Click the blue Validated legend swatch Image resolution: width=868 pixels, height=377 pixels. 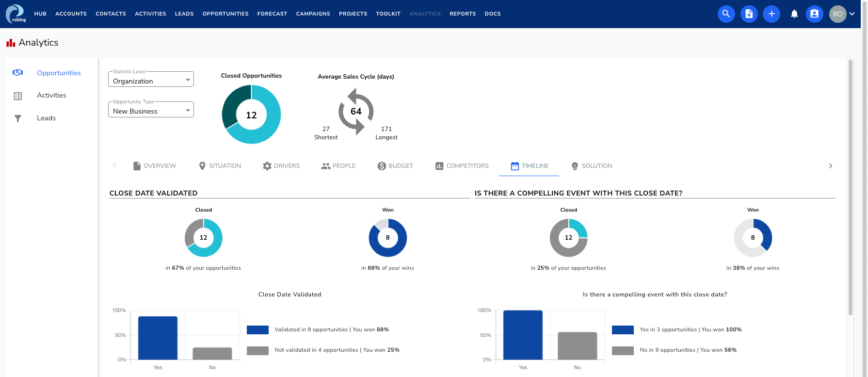(x=257, y=330)
